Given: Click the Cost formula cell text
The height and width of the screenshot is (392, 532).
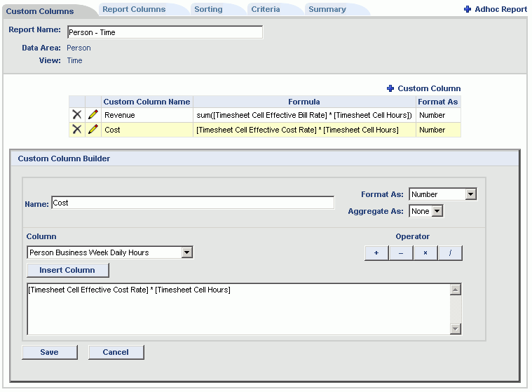Looking at the screenshot, I should click(x=297, y=130).
